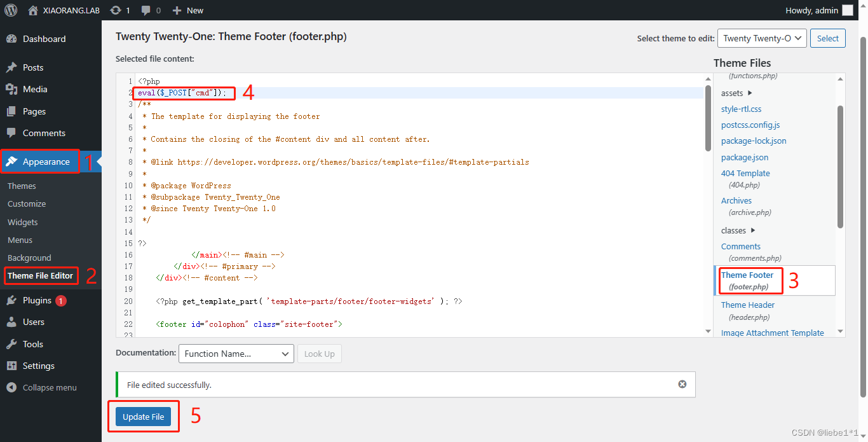
Task: Open package-lock.json file
Action: (x=754, y=141)
